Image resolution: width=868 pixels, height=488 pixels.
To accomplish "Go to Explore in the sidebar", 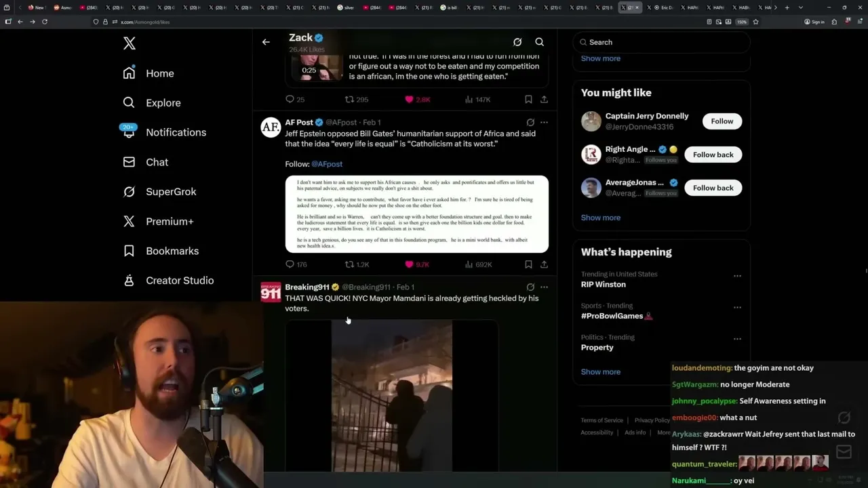I will (x=152, y=103).
